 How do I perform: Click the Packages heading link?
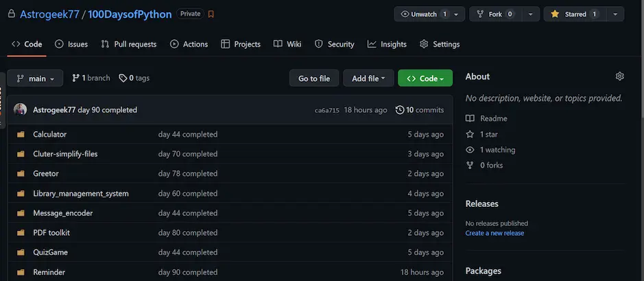coord(483,271)
